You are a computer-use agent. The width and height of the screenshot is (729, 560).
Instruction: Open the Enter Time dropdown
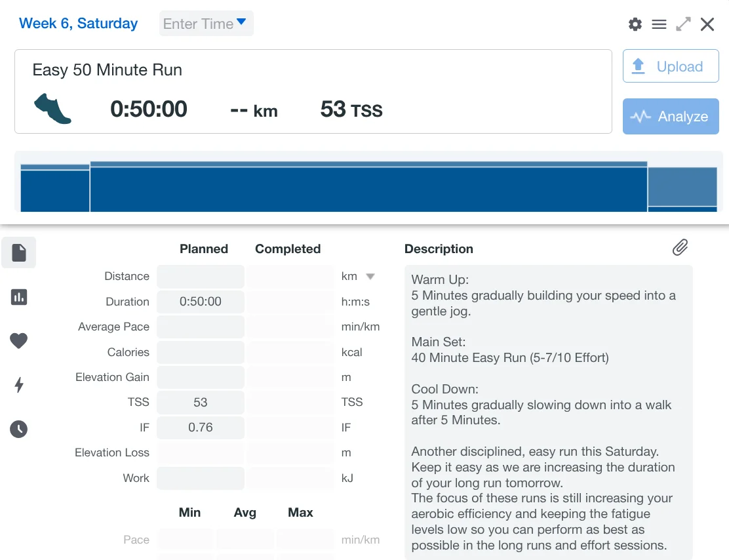(206, 24)
